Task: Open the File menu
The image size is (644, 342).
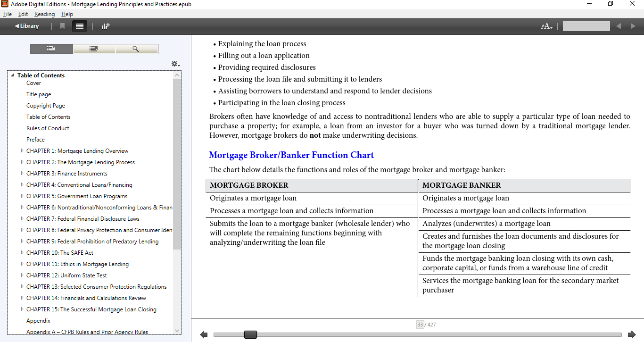Action: point(7,14)
